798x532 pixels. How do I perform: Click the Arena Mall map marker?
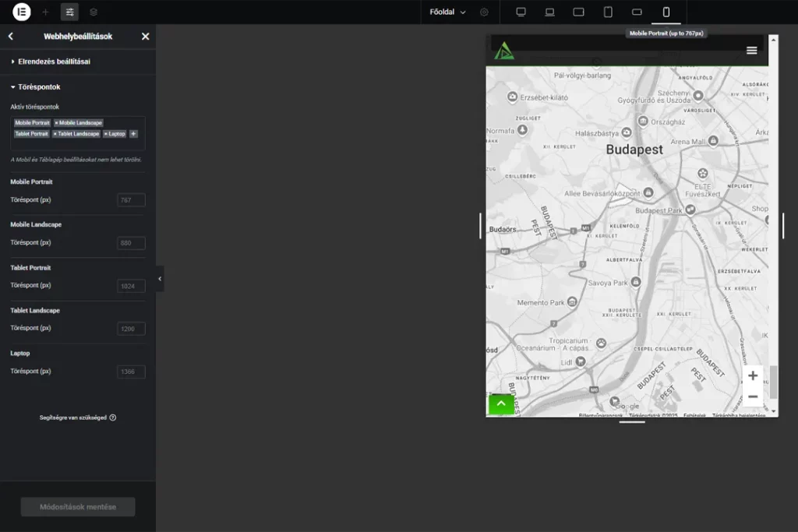point(714,140)
